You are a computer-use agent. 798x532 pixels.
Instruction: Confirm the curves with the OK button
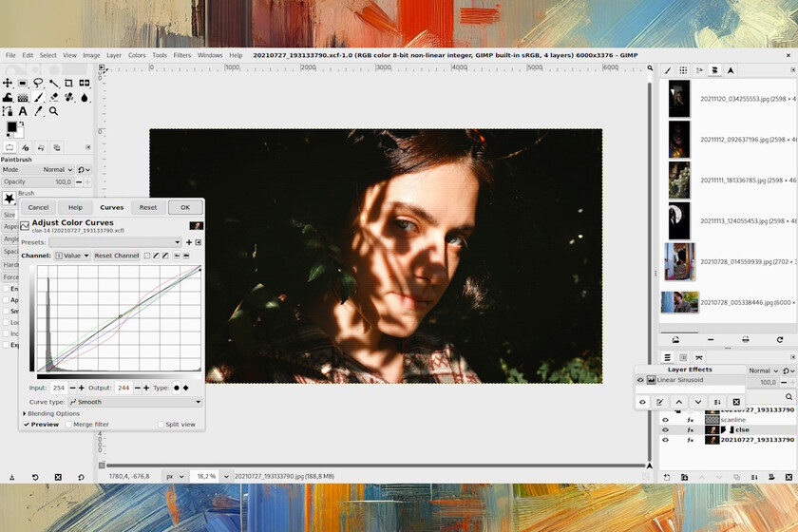tap(185, 207)
